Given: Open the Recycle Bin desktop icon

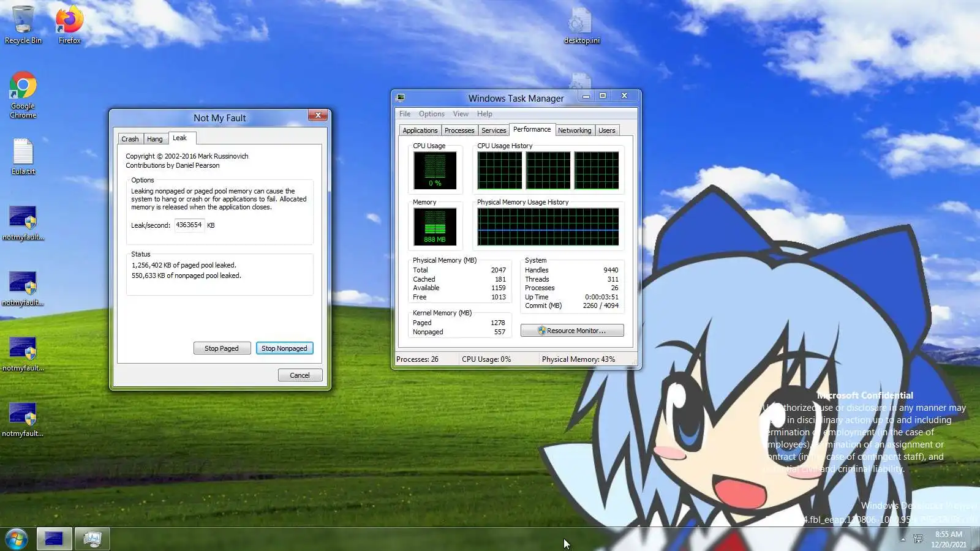Looking at the screenshot, I should tap(23, 25).
